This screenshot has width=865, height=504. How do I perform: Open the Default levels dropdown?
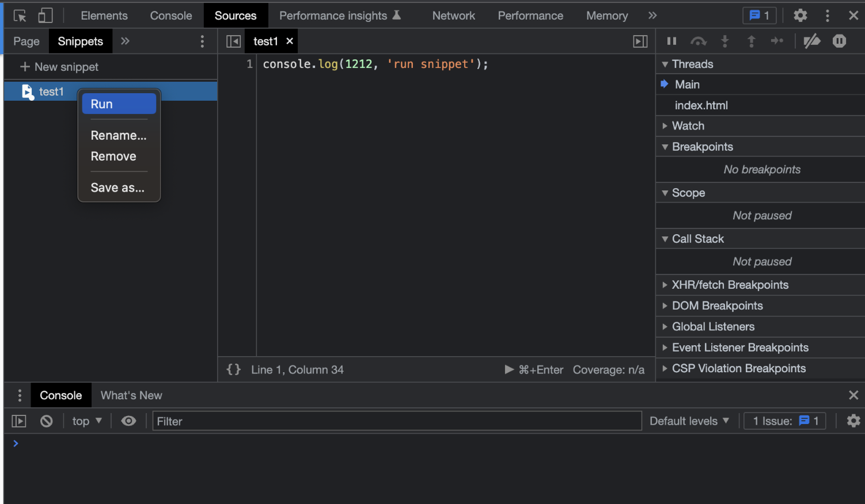[689, 421]
